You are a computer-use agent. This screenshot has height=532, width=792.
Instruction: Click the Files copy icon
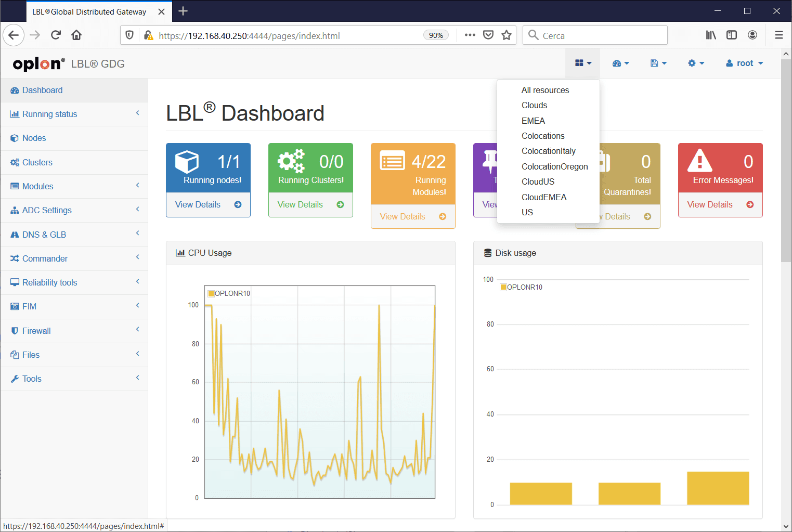click(15, 355)
